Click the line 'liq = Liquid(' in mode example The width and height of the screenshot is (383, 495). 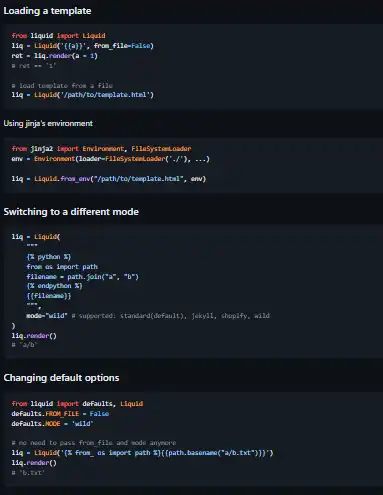[36, 237]
